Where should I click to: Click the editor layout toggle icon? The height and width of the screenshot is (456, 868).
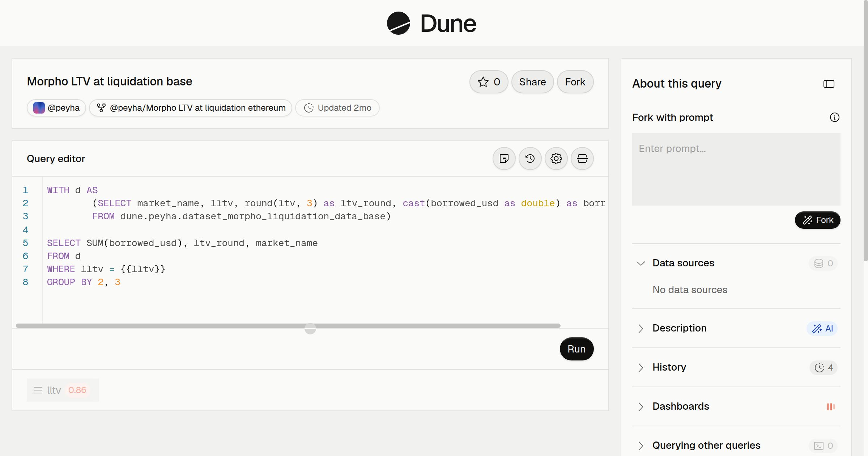582,159
